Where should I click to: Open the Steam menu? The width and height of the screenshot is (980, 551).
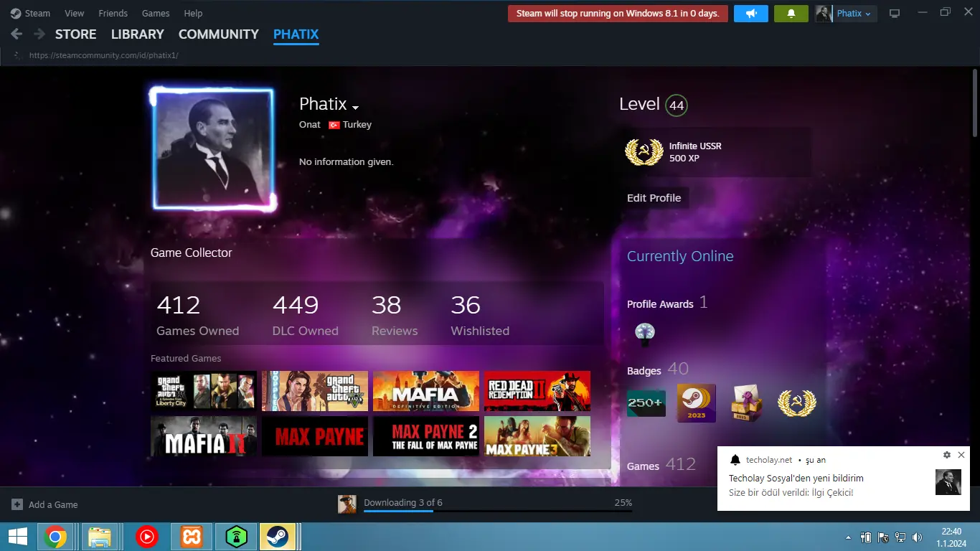[x=30, y=13]
